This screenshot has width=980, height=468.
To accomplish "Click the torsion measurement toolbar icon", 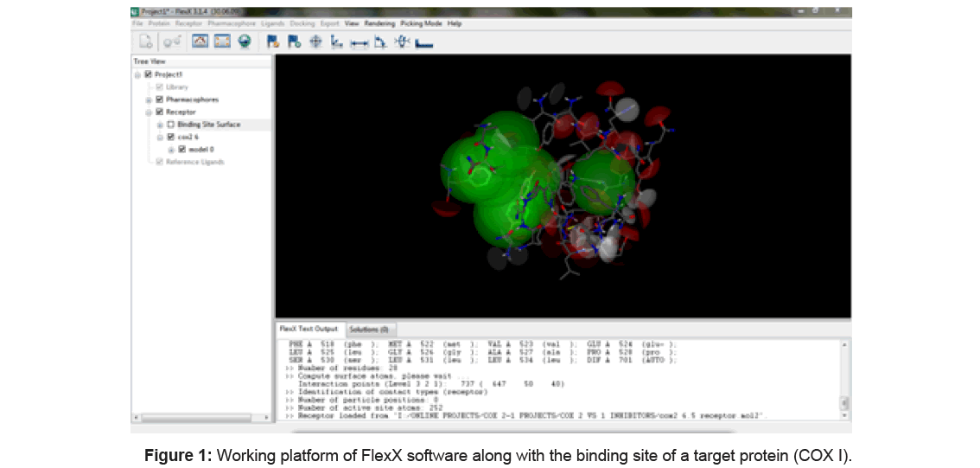I will point(401,42).
